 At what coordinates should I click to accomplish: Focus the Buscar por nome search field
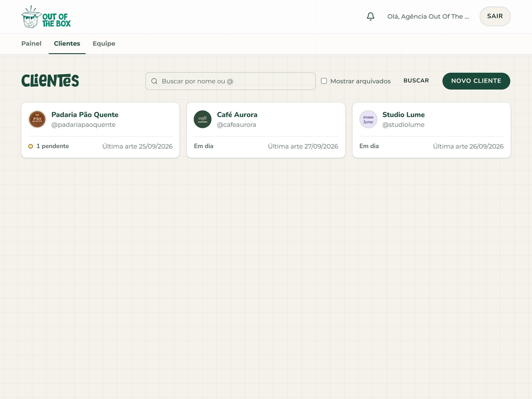click(x=230, y=81)
